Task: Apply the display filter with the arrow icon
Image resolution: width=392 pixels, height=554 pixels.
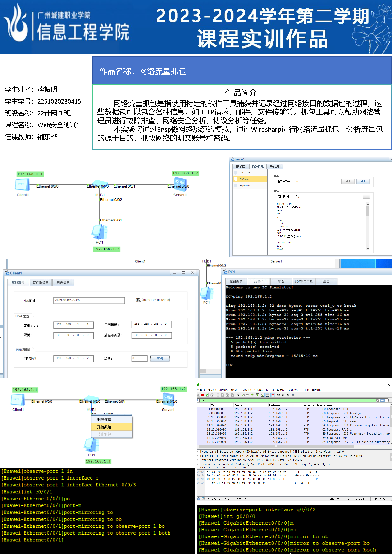Action: tap(382, 400)
